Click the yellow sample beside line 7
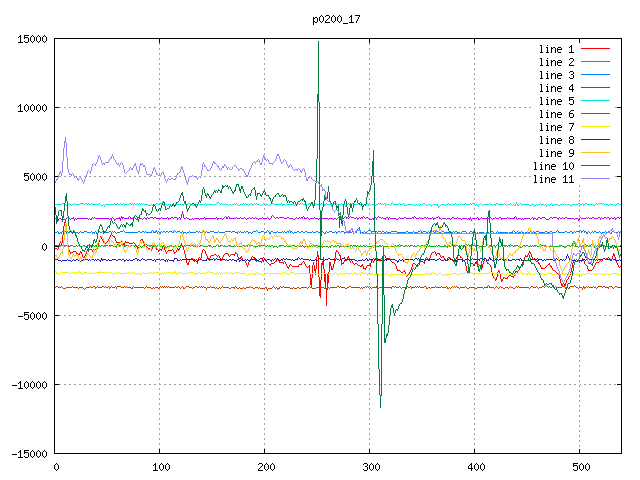The image size is (640, 480). tap(596, 127)
